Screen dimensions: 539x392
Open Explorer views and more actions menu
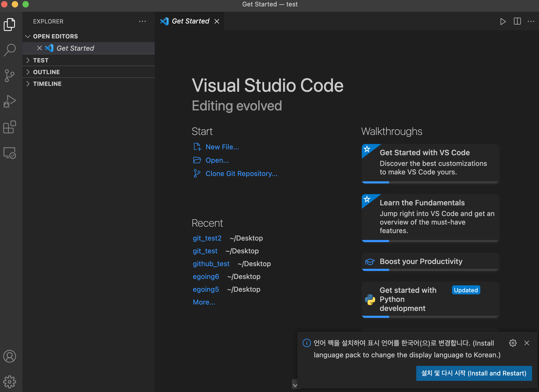142,21
